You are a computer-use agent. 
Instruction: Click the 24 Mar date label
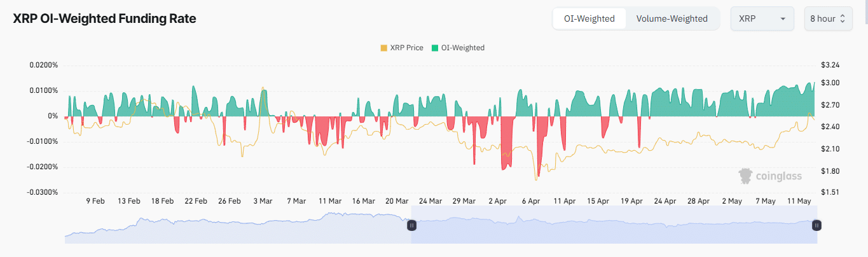(431, 201)
